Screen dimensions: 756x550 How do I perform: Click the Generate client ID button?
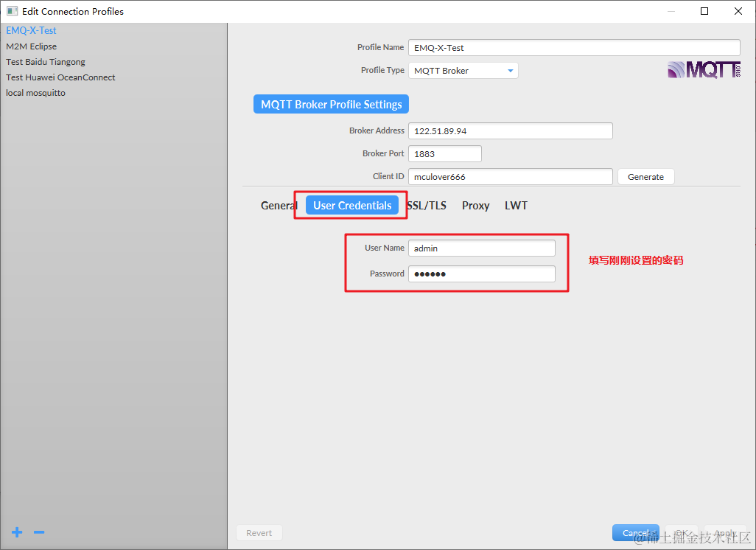click(x=645, y=177)
